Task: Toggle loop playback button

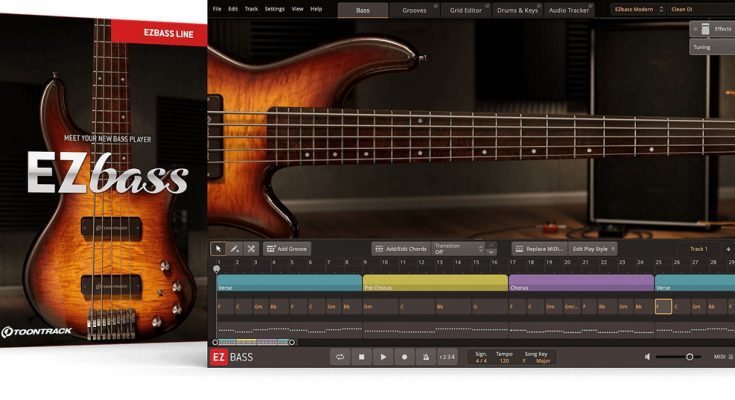Action: (340, 357)
